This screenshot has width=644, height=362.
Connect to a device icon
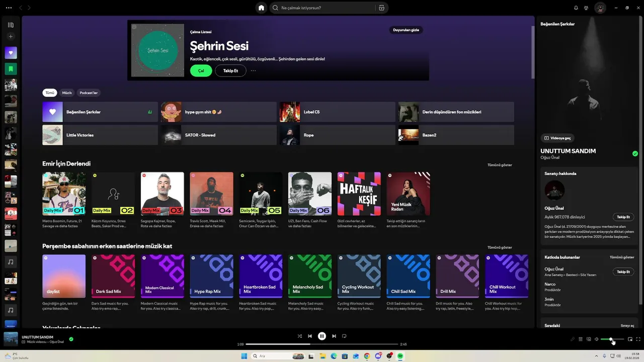pyautogui.click(x=589, y=339)
